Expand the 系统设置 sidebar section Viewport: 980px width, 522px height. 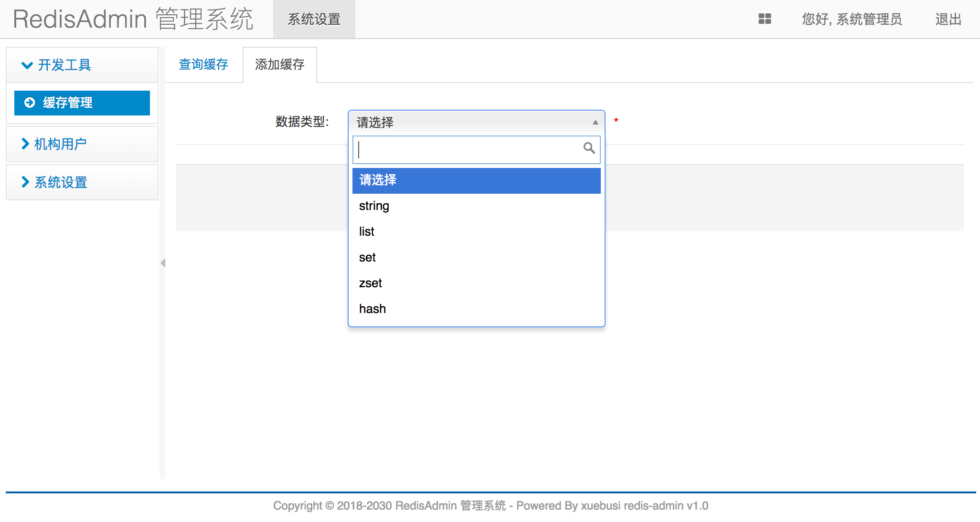(60, 182)
